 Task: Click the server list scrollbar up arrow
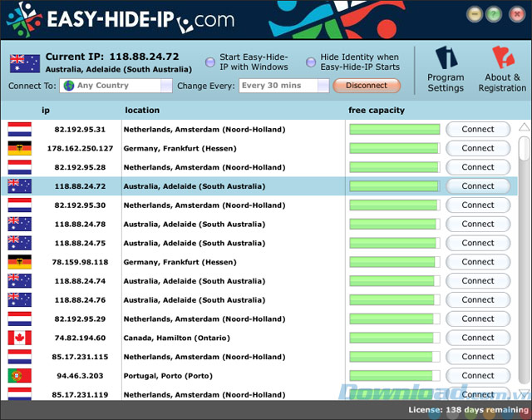point(523,128)
